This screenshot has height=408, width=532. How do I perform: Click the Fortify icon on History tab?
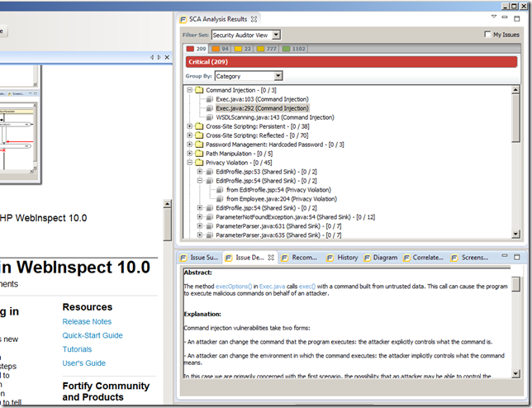coord(330,258)
